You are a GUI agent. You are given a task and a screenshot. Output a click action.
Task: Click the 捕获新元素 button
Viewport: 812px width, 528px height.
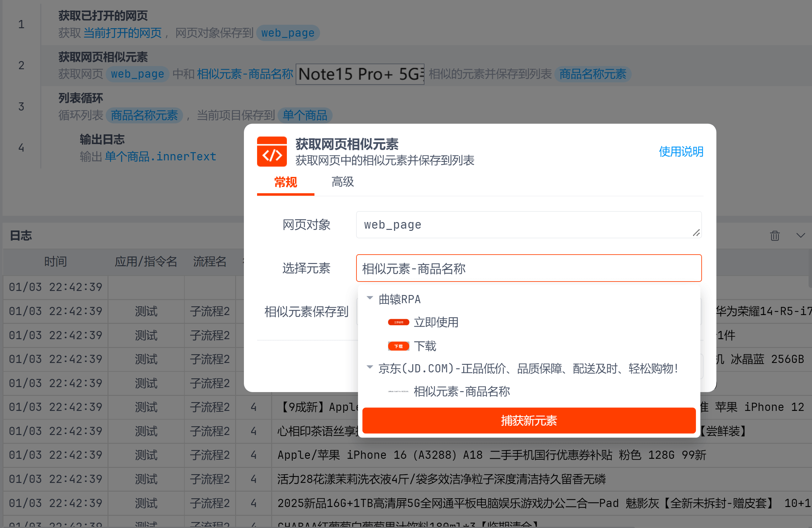pyautogui.click(x=529, y=420)
